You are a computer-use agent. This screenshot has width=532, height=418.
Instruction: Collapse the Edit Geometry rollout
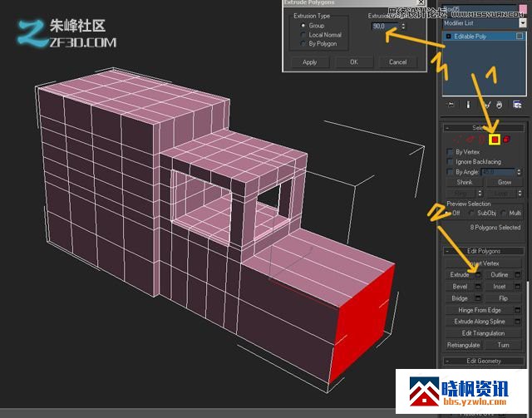coord(447,361)
